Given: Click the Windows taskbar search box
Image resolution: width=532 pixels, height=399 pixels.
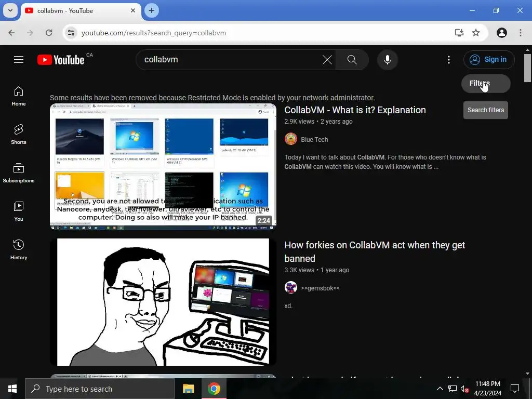Looking at the screenshot, I should tap(100, 389).
